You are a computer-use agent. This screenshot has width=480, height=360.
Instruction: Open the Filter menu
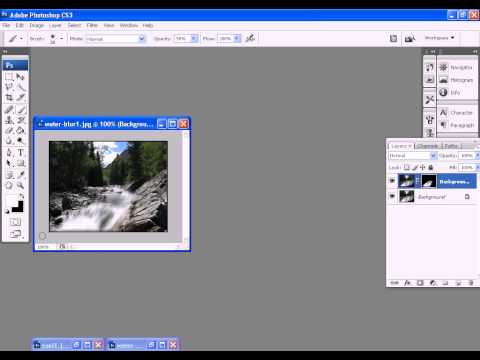pos(92,25)
